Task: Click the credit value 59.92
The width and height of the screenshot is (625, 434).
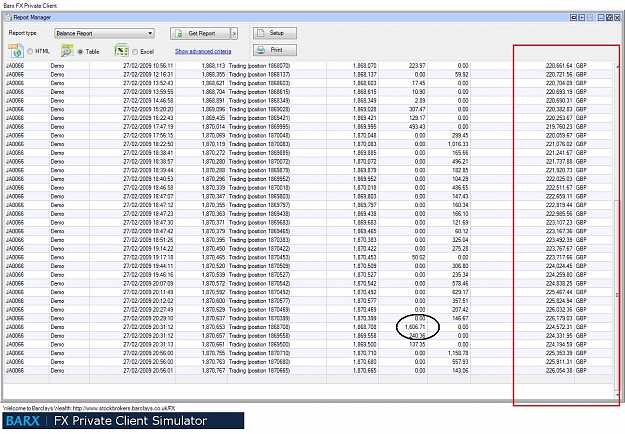Action: tap(461, 75)
